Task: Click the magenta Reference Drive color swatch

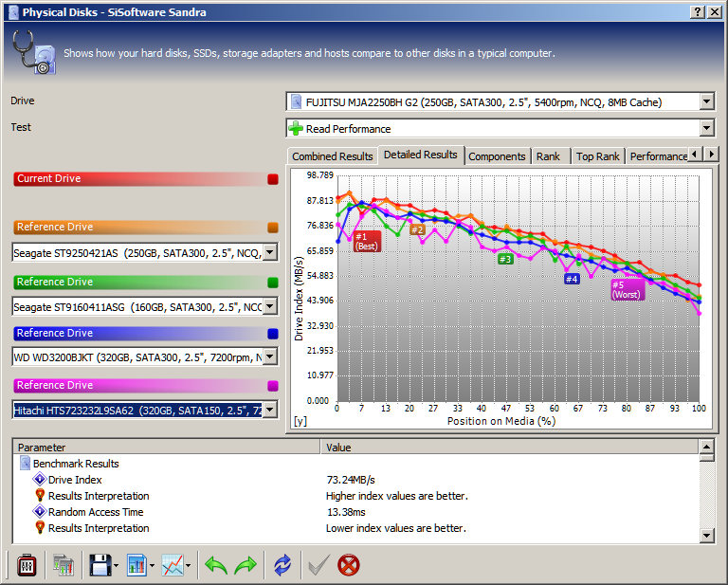Action: 273,386
